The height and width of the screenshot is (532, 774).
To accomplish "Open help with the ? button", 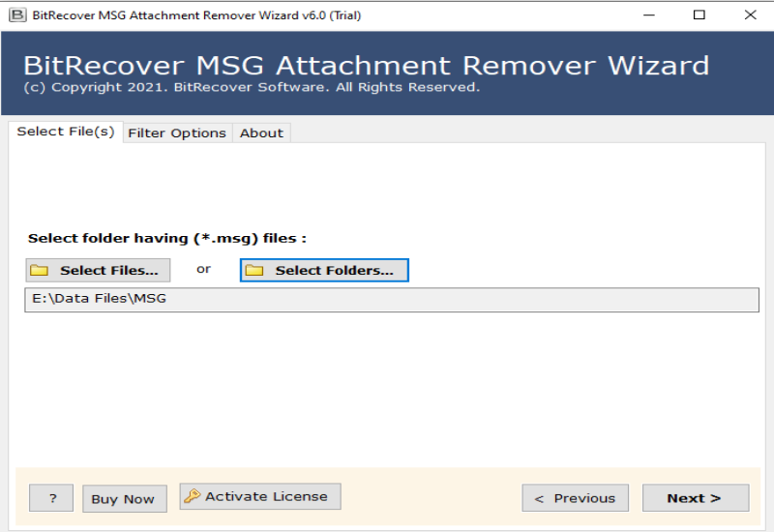I will coord(51,498).
